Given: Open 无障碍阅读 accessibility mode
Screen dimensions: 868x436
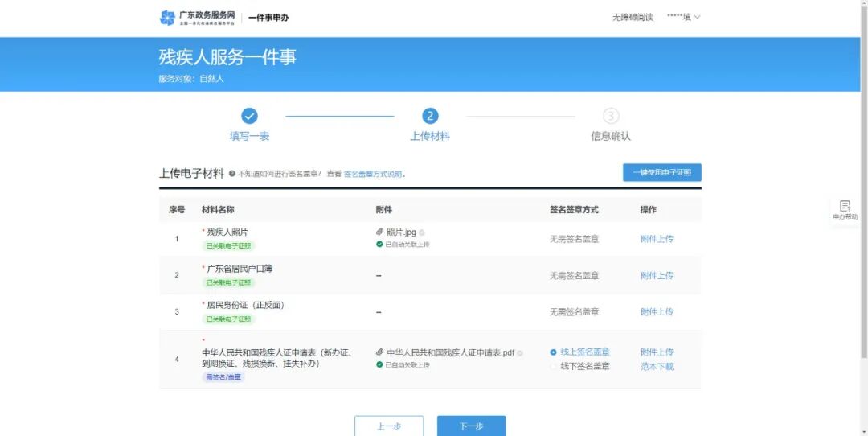Looking at the screenshot, I should [633, 17].
